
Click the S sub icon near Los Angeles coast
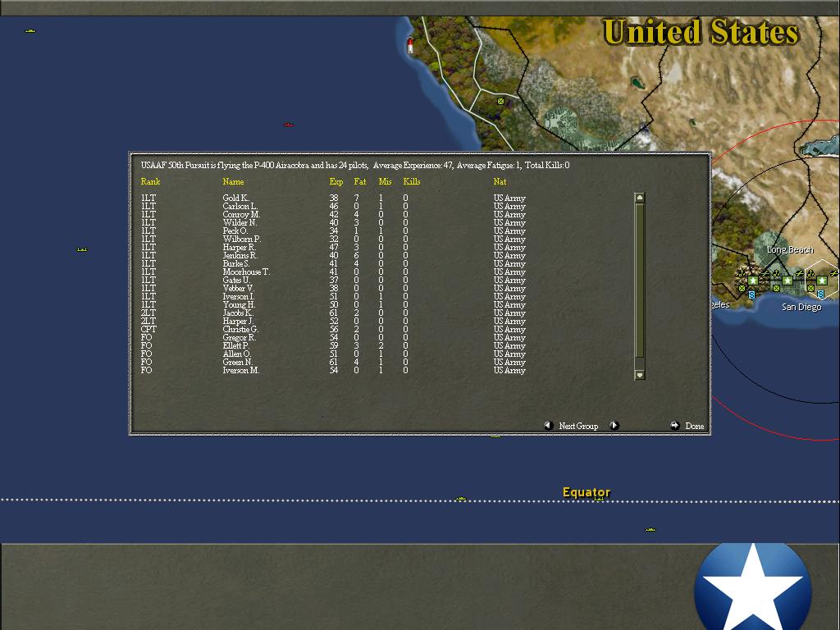[751, 294]
